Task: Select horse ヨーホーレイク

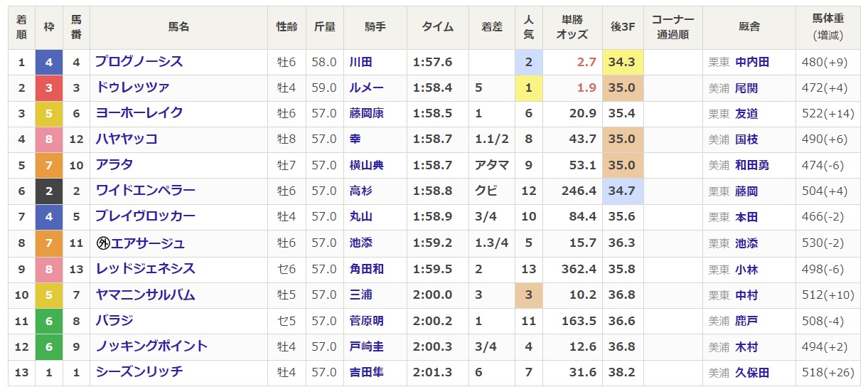Action: tap(139, 113)
